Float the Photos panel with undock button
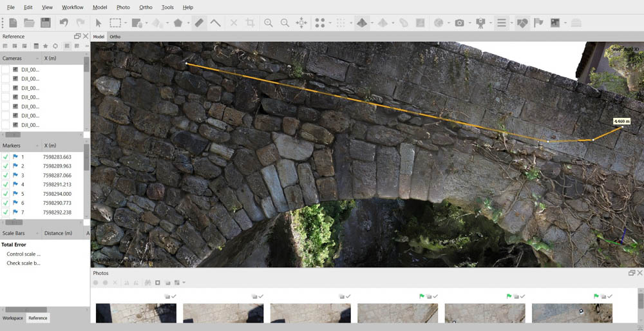 (632, 272)
